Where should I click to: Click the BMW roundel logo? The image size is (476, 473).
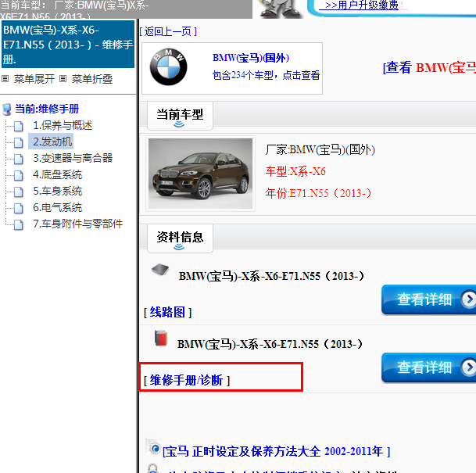(168, 67)
